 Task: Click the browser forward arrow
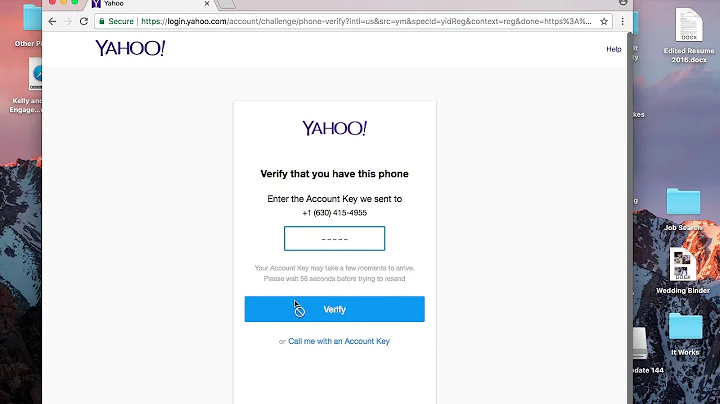coord(68,21)
